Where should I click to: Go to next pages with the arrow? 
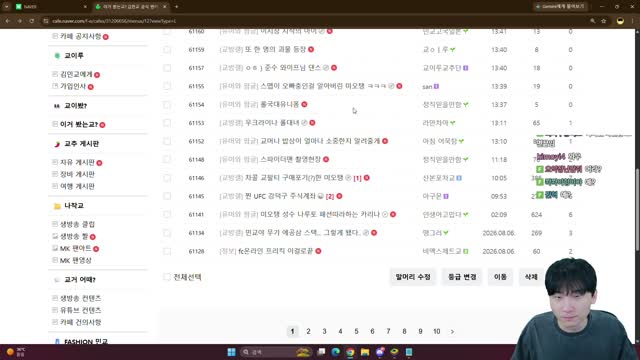(x=452, y=331)
